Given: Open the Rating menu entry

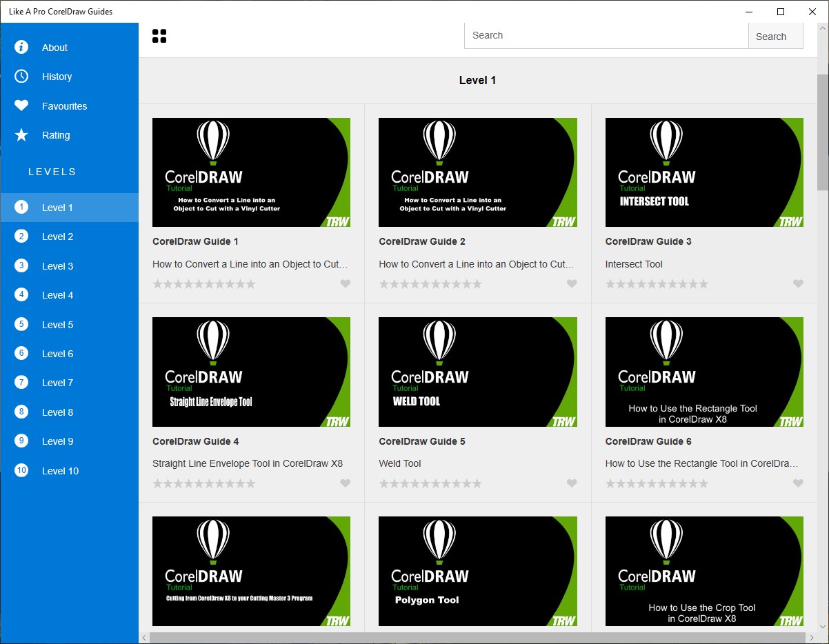Looking at the screenshot, I should 69,135.
